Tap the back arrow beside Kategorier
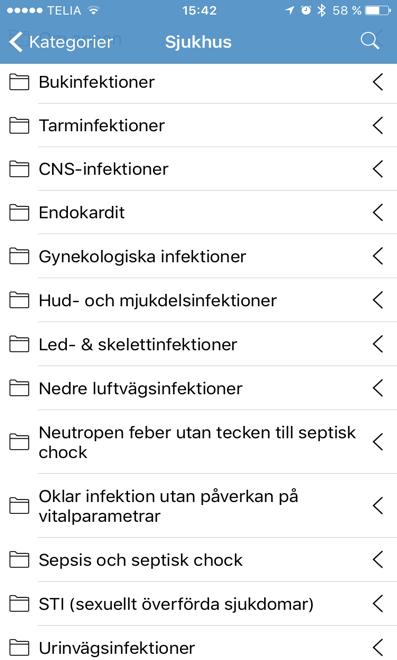This screenshot has height=660, width=397. coord(16,42)
